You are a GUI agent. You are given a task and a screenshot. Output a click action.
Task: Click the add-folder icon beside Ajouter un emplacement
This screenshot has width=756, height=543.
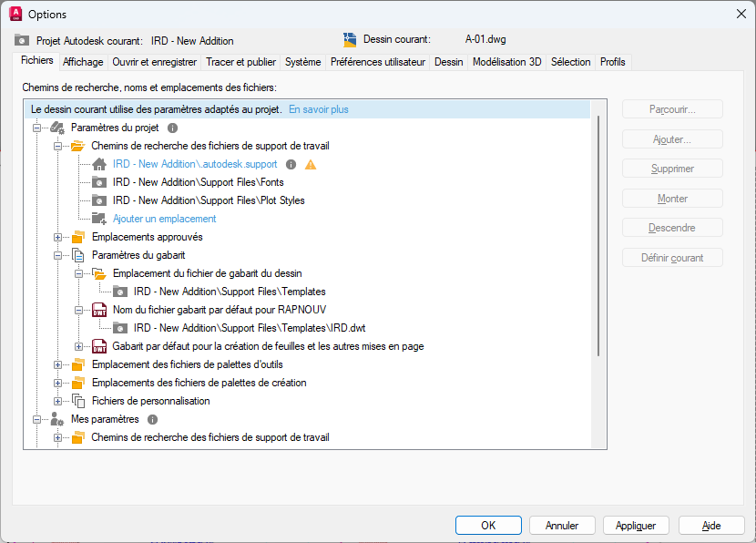coord(99,219)
